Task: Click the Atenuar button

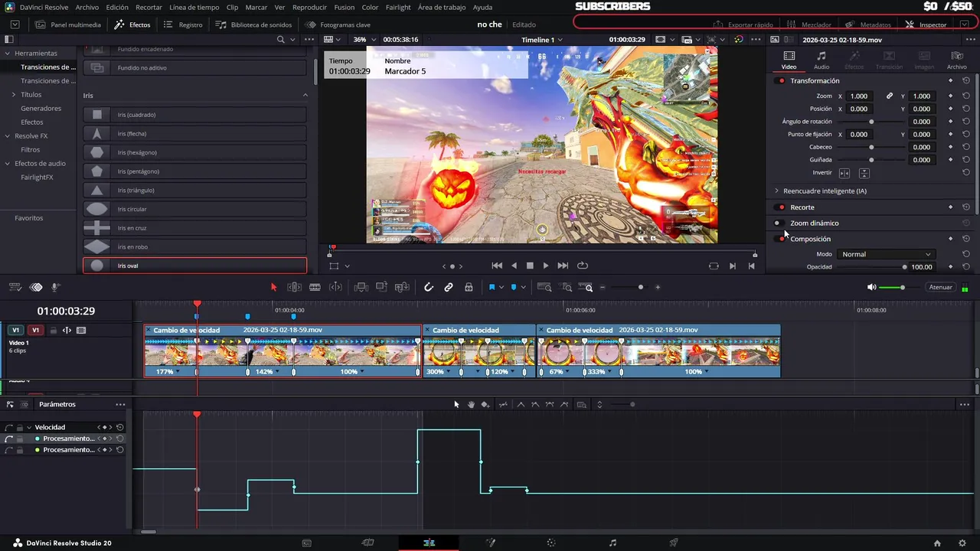Action: [x=940, y=287]
